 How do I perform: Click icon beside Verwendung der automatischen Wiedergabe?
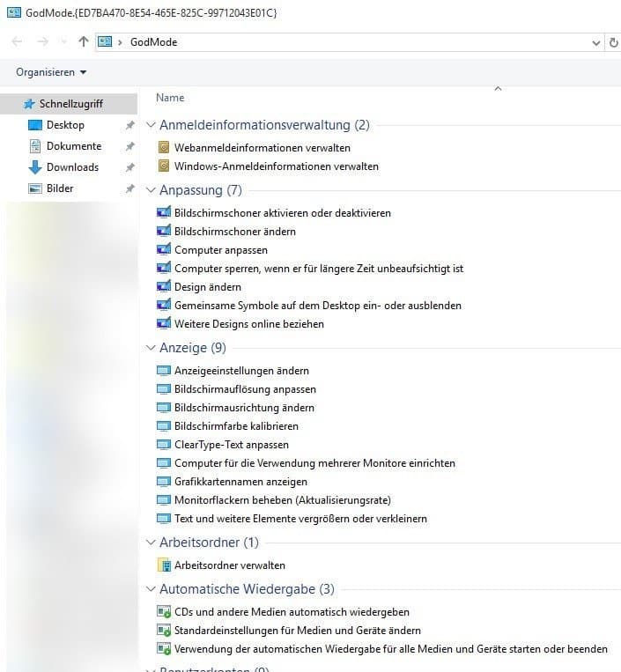point(164,648)
